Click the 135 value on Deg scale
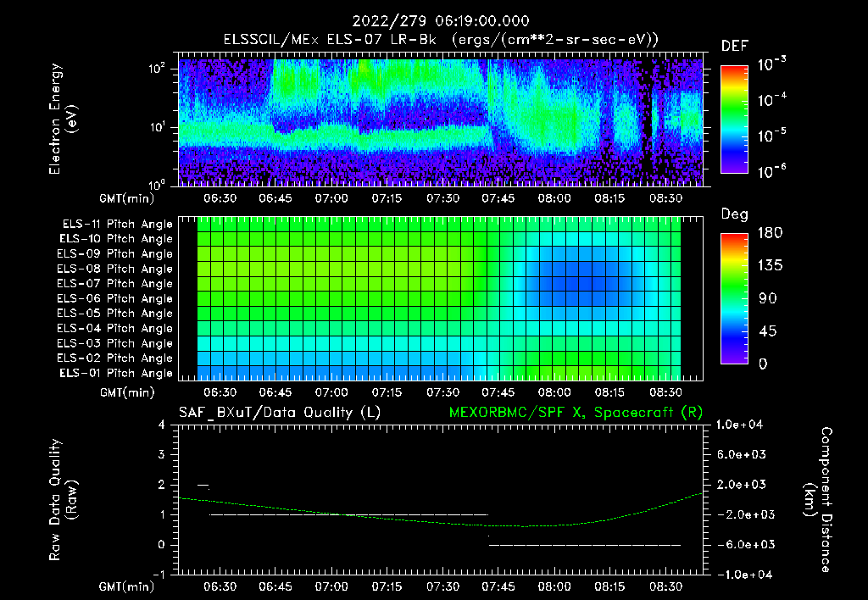 click(x=770, y=266)
